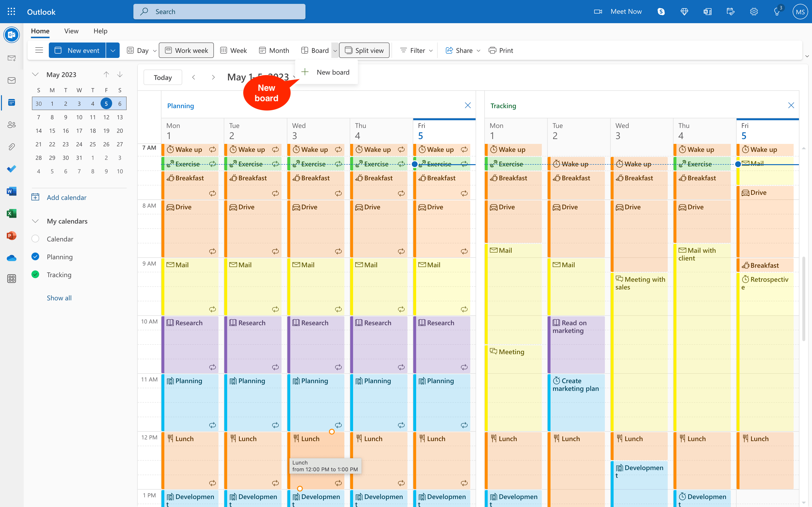Disable the Tracking calendar
The image size is (812, 507).
click(36, 274)
